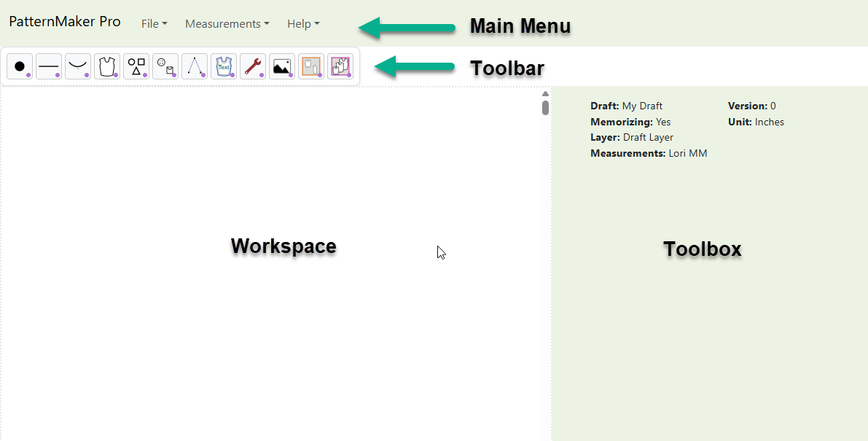Click the 'Layer: Draft Layer' text
The width and height of the screenshot is (868, 441).
tap(632, 137)
